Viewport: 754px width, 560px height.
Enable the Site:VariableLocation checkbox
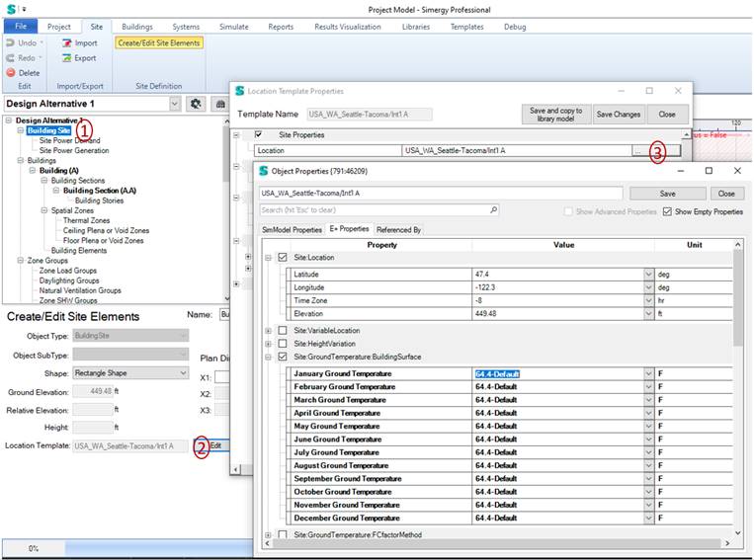coord(283,330)
